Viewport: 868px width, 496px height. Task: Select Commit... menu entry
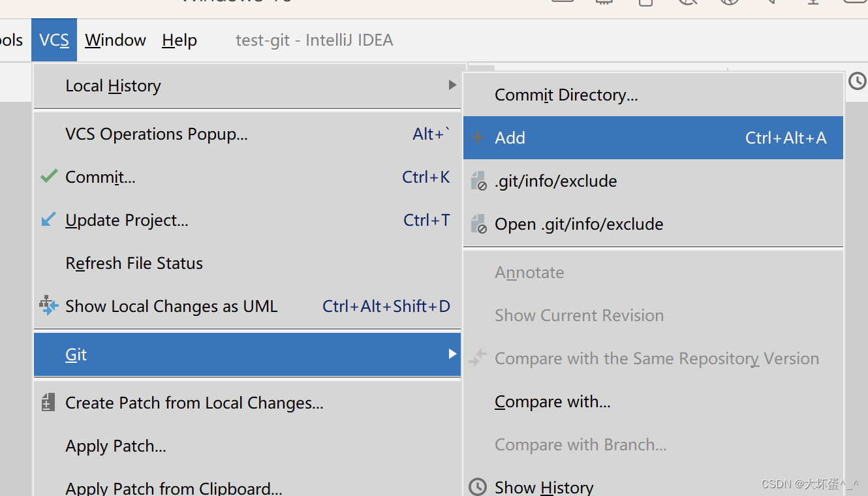point(247,178)
